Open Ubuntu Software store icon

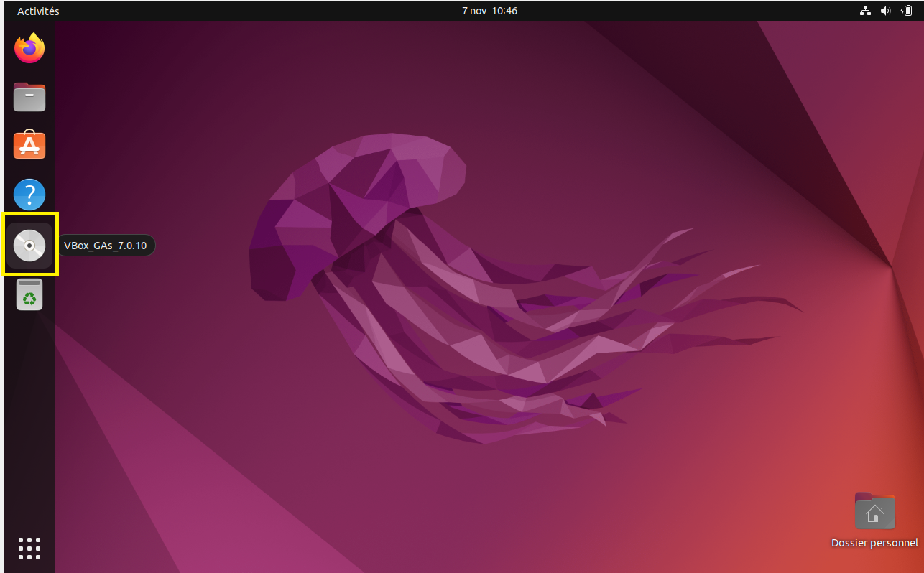[x=29, y=145]
